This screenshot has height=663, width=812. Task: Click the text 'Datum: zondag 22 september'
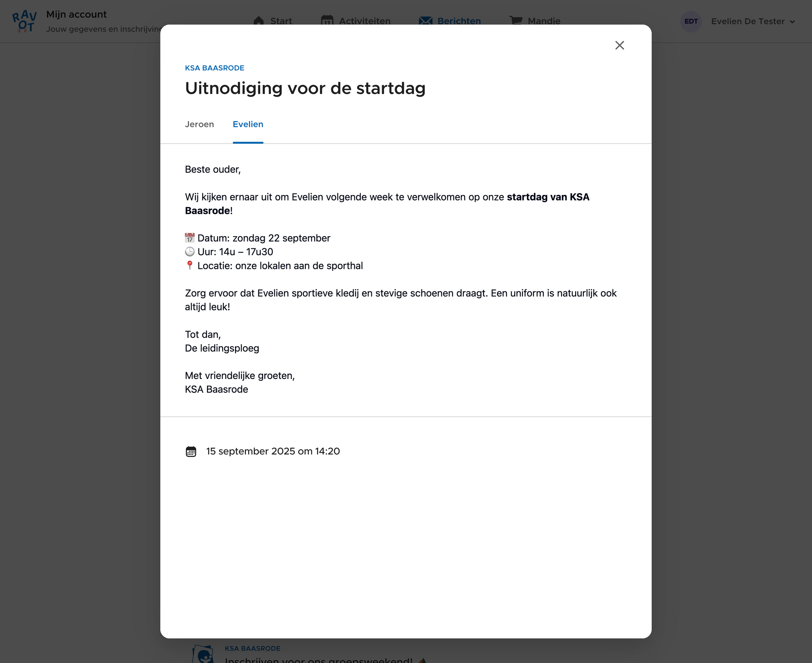[x=264, y=238]
